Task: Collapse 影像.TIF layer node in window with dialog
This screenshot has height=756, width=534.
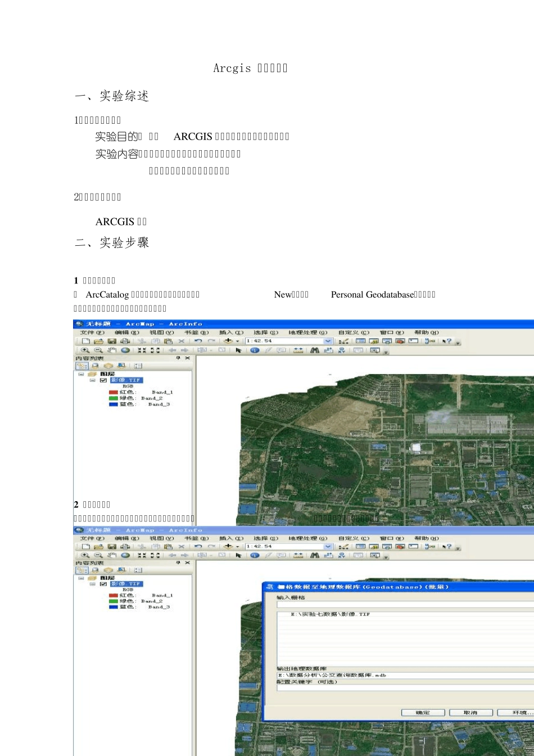Action: pos(93,584)
